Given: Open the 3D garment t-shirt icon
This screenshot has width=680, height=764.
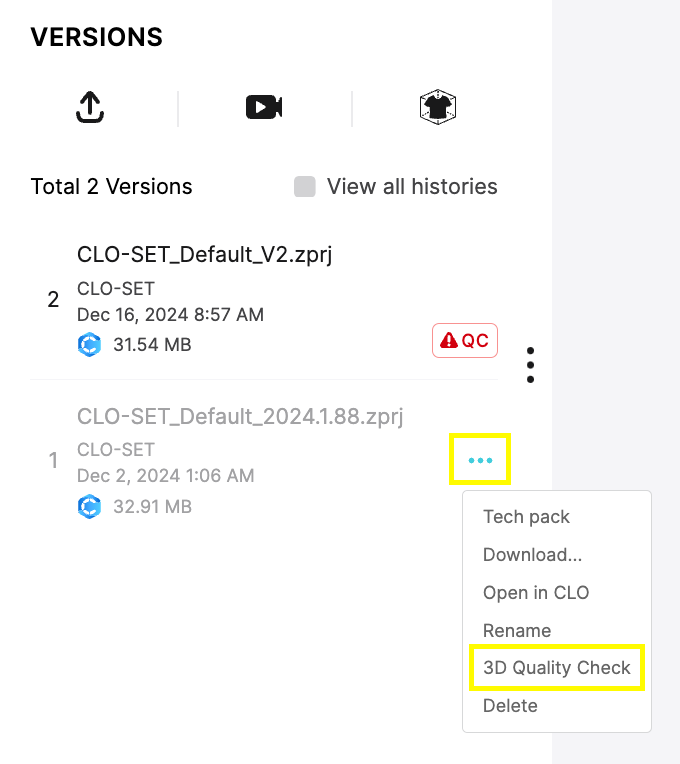Looking at the screenshot, I should (x=438, y=107).
